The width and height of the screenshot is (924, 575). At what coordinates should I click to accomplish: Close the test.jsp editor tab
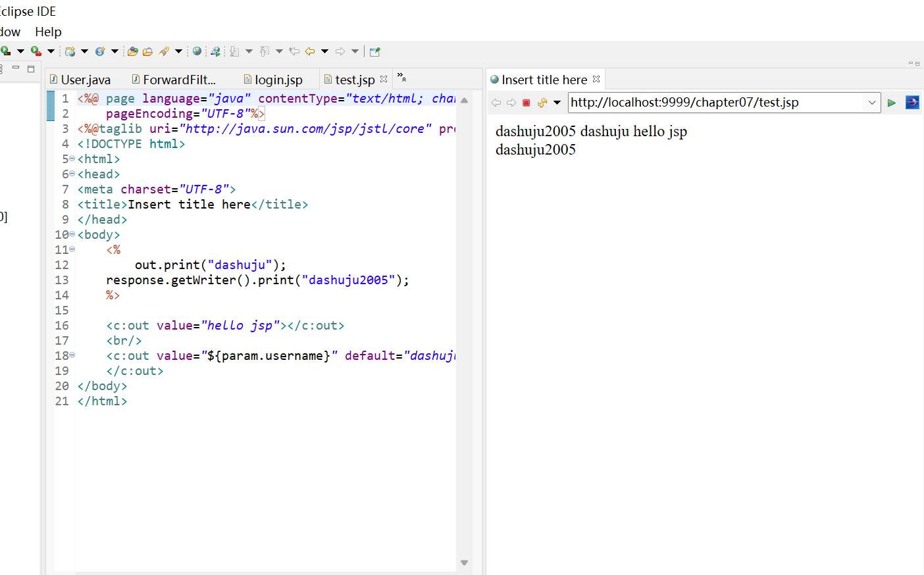(384, 79)
